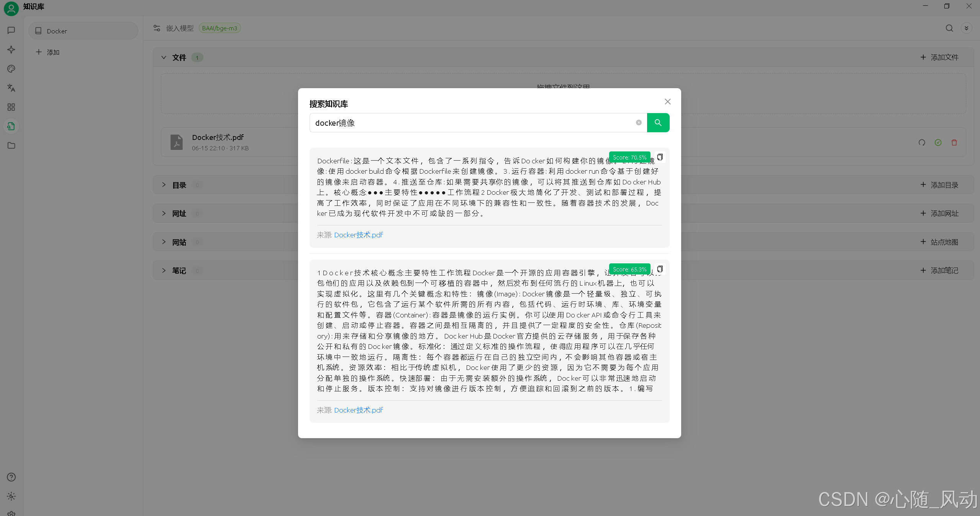Copy the first search result (Score 70.5%)

tap(660, 157)
